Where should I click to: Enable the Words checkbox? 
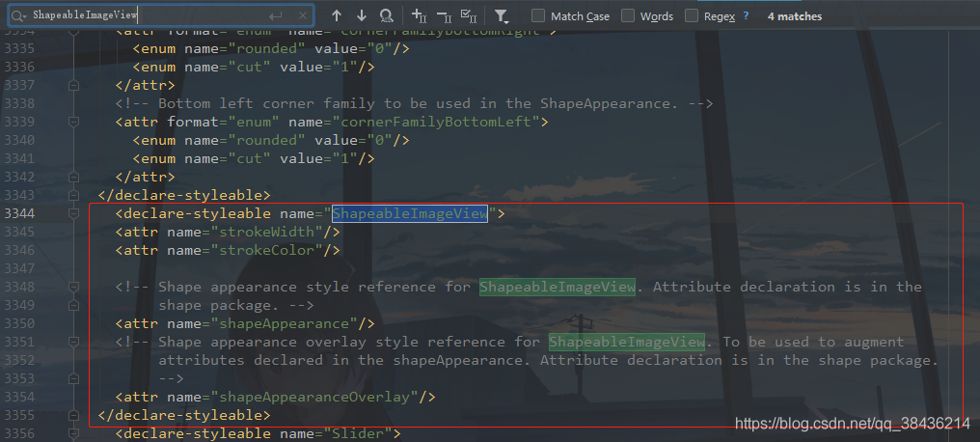coord(628,15)
